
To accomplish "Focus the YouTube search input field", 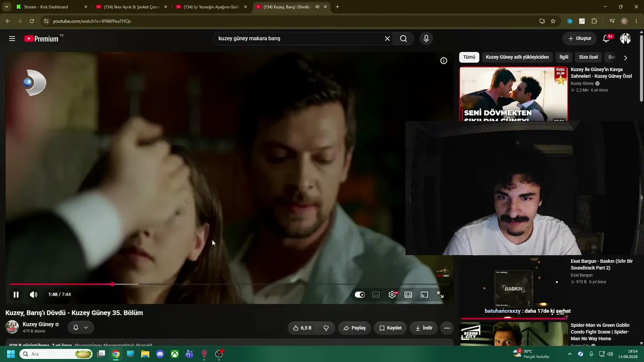I will click(x=300, y=39).
